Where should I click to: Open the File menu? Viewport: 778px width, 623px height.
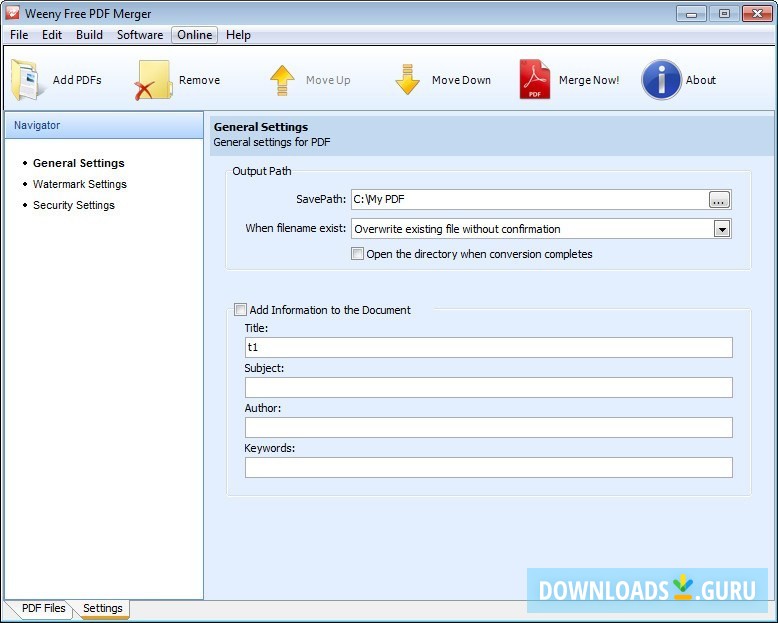(x=19, y=35)
